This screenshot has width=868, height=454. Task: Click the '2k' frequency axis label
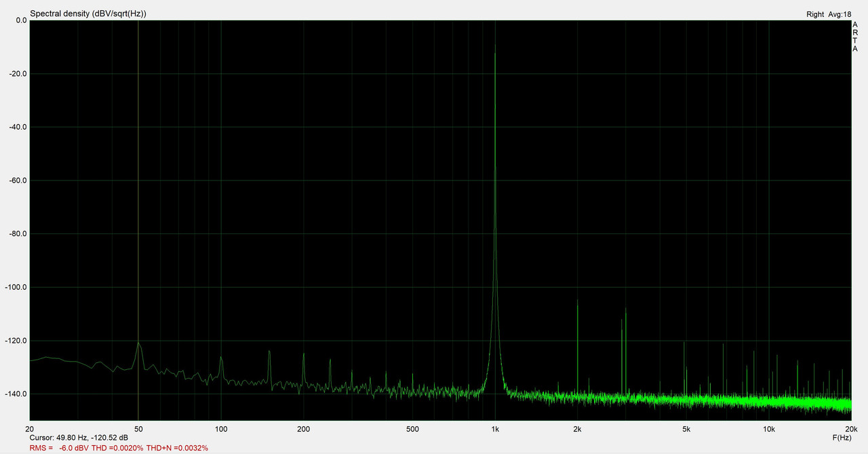[577, 430]
